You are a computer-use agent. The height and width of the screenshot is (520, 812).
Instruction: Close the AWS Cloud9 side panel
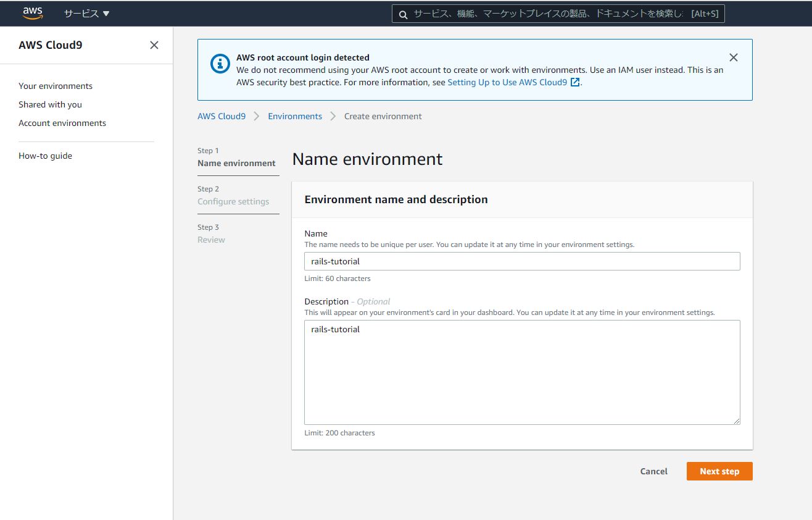click(154, 45)
